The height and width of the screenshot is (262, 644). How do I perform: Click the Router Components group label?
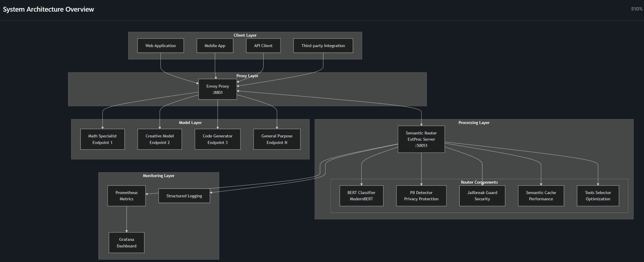[x=479, y=182]
